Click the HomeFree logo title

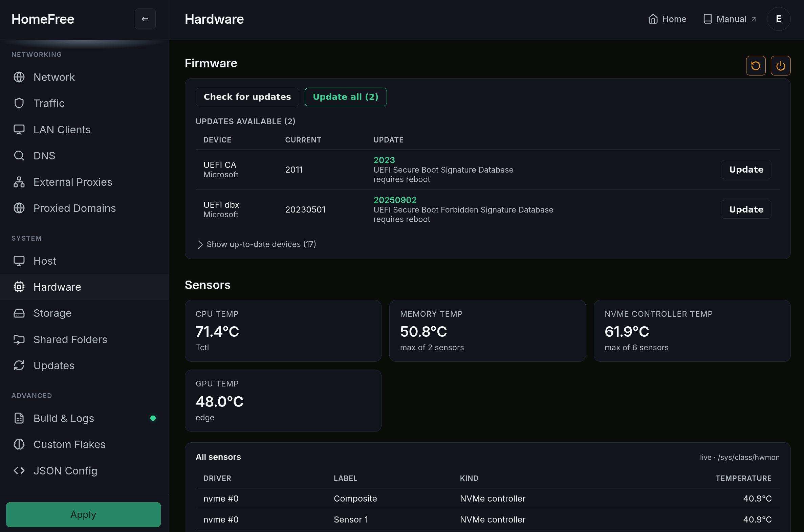(x=43, y=19)
